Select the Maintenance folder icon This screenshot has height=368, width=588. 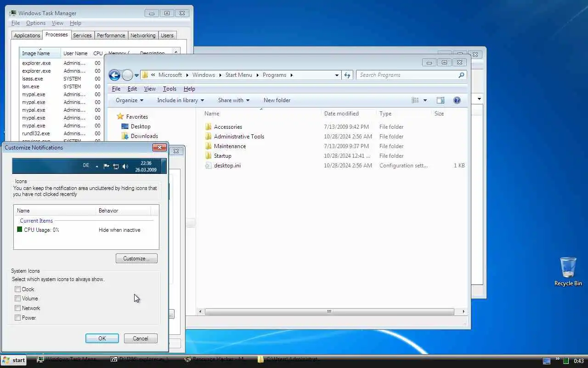208,146
